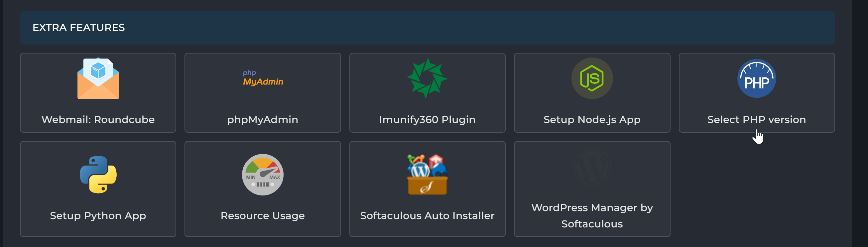The image size is (868, 247).
Task: Click the Webmail Roundcube envelope icon
Action: point(98,78)
